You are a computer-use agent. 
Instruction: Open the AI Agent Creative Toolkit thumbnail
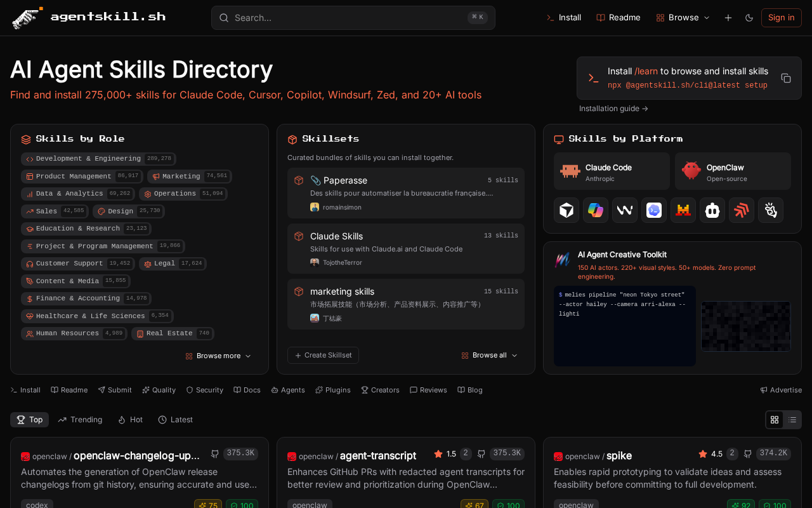(746, 326)
